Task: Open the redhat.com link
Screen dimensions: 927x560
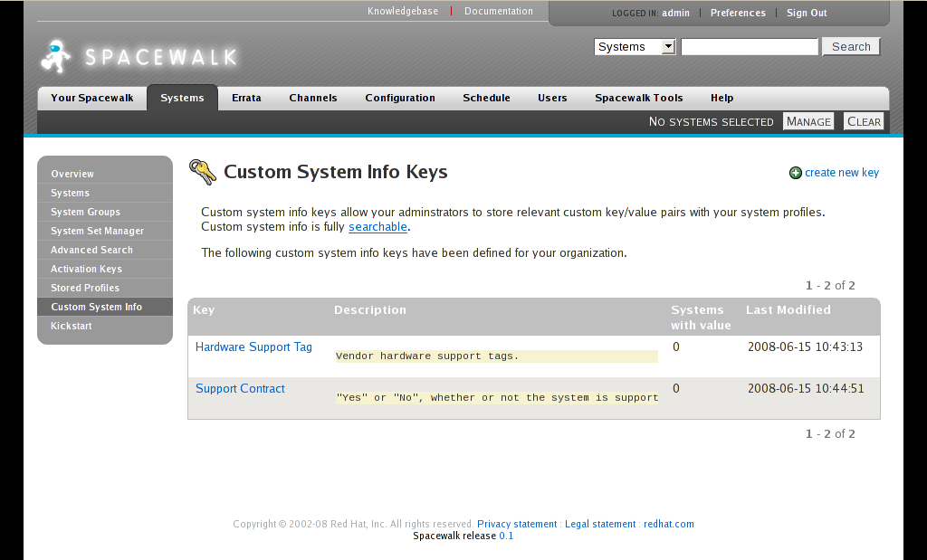Action: pos(669,524)
